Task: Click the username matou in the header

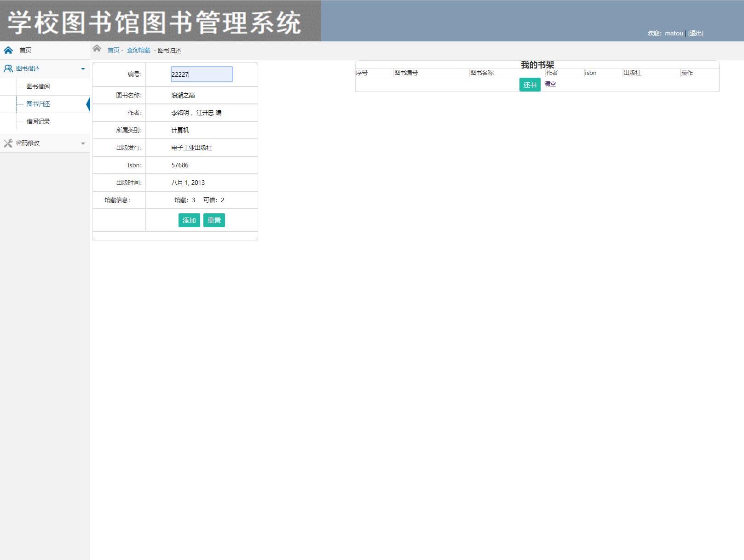Action: pyautogui.click(x=674, y=33)
